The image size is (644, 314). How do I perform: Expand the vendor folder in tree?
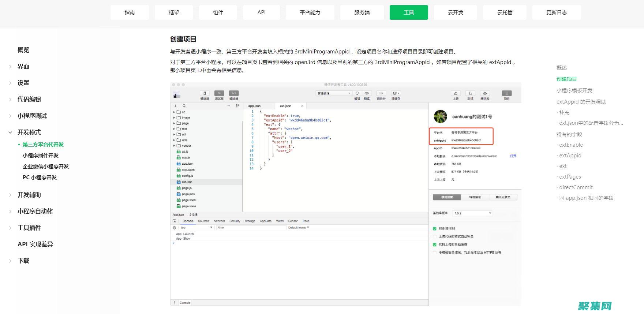[174, 146]
